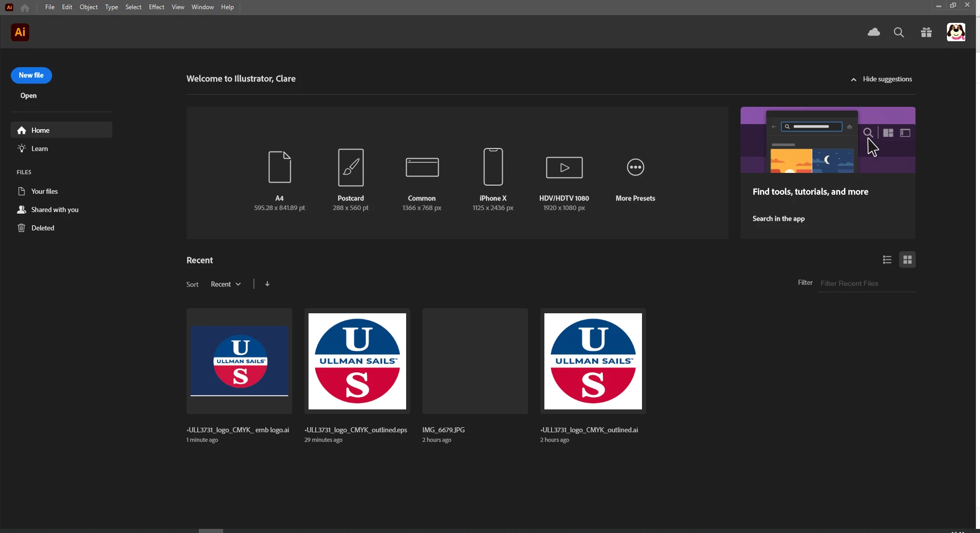Image resolution: width=980 pixels, height=533 pixels.
Task: Open Your files in the sidebar
Action: [x=62, y=191]
